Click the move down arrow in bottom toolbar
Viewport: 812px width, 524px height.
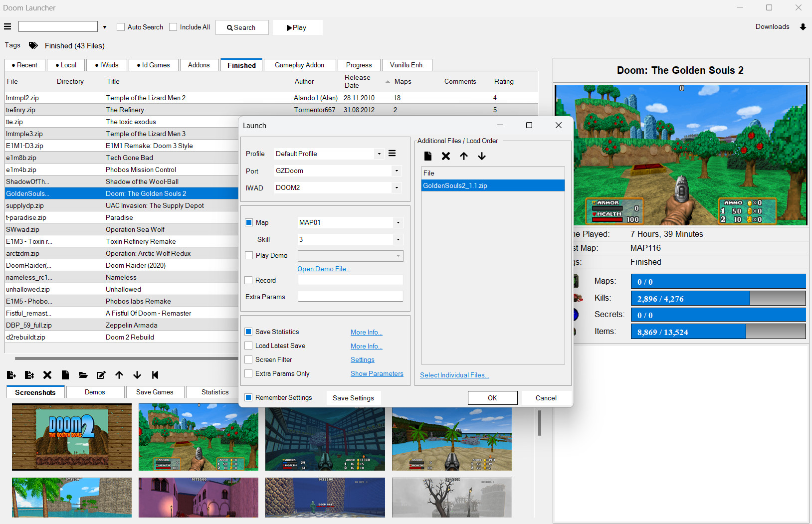[x=137, y=375]
